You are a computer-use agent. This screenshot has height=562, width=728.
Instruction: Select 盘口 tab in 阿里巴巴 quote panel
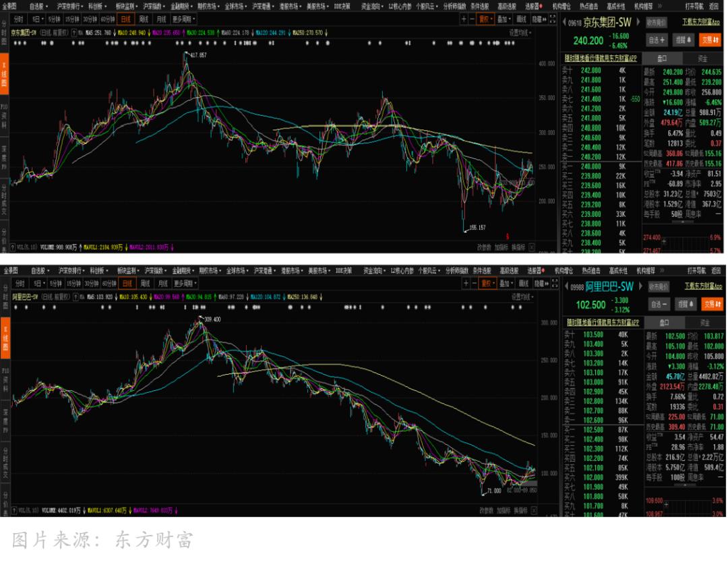point(665,323)
